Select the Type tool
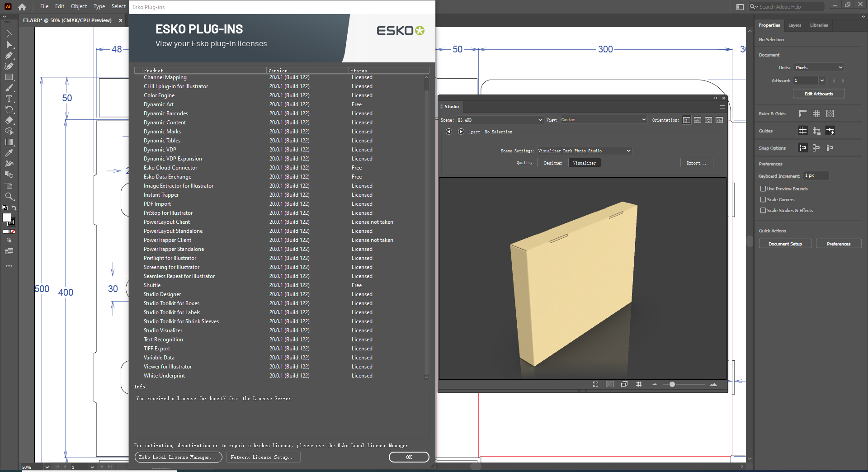 point(9,99)
